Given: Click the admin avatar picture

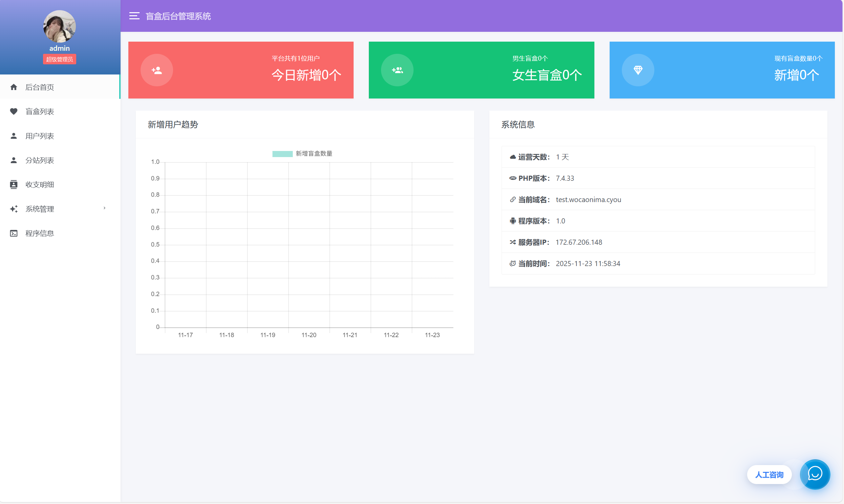Looking at the screenshot, I should coord(60,26).
